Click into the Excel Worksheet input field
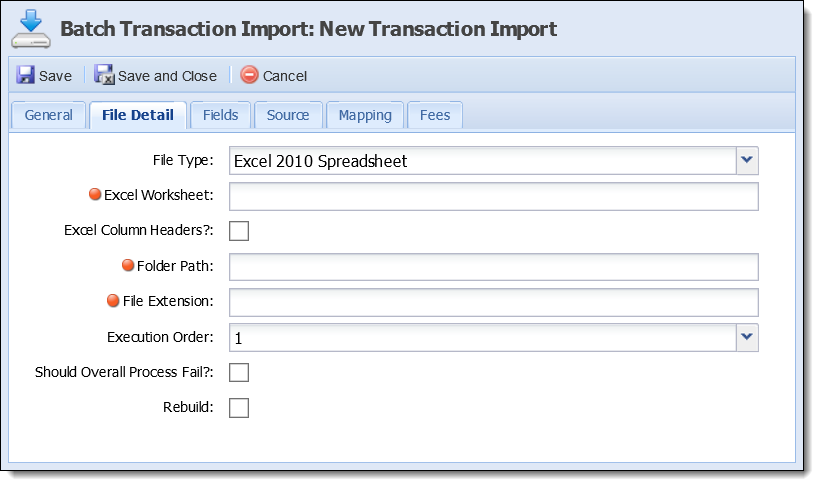819x486 pixels. click(x=494, y=196)
